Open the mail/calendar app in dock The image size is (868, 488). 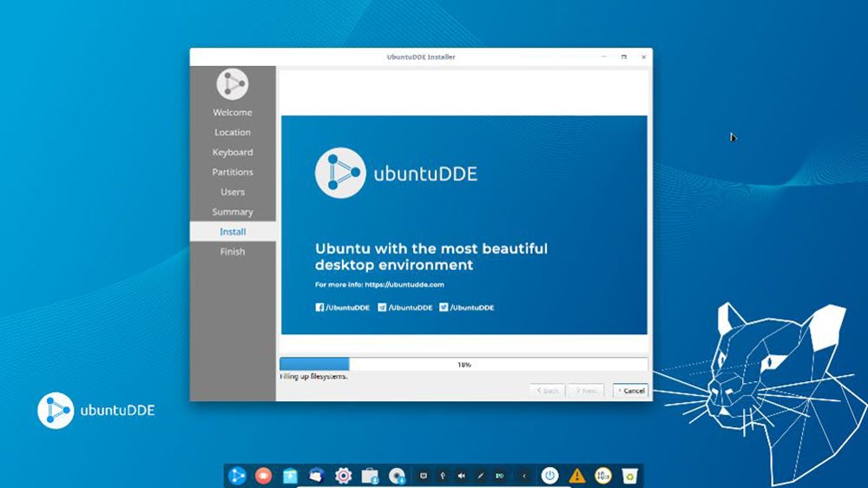pyautogui.click(x=317, y=475)
